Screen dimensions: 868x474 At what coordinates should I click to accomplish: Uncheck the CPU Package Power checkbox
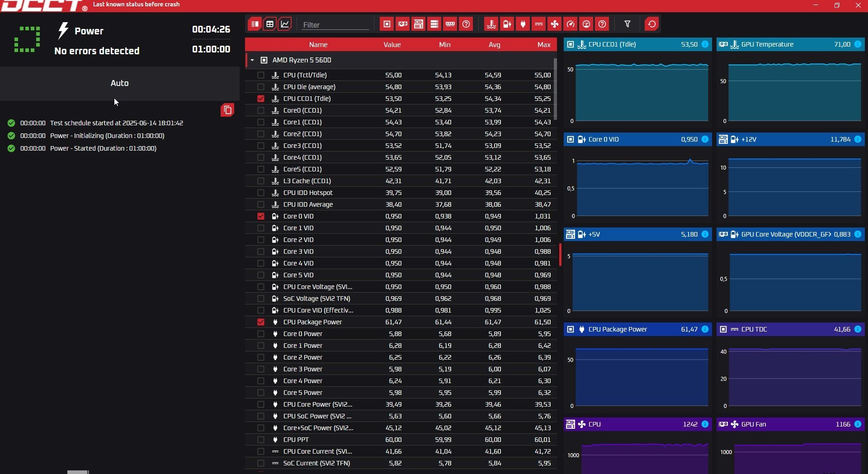[261, 322]
